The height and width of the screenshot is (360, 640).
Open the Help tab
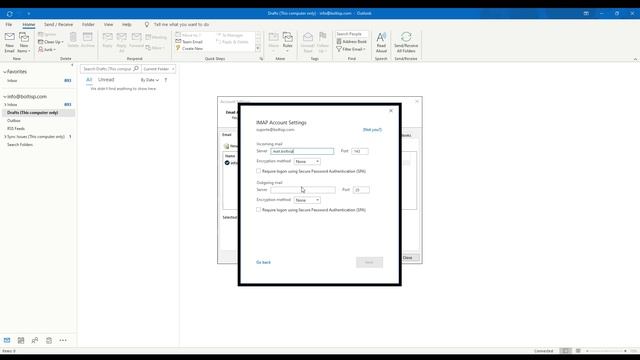pos(127,24)
